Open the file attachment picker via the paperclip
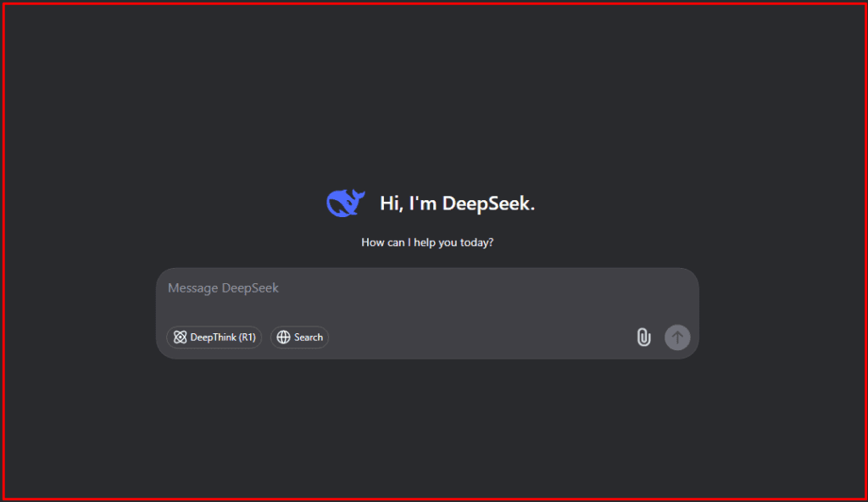The height and width of the screenshot is (502, 868). (x=643, y=337)
